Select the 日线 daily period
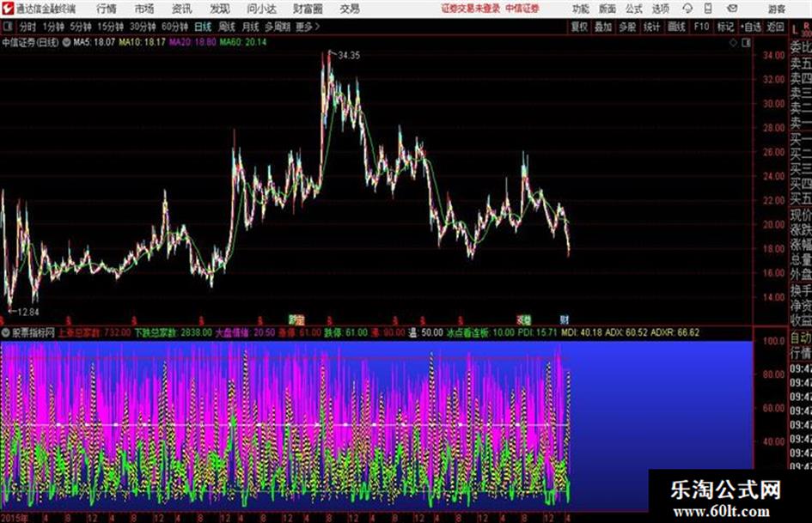The image size is (812, 523). pyautogui.click(x=203, y=27)
